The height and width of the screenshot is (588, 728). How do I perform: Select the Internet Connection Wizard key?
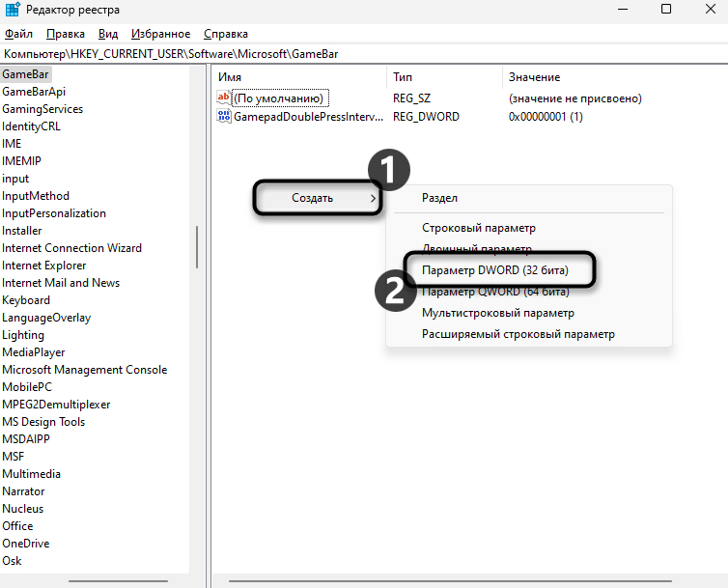tap(71, 248)
